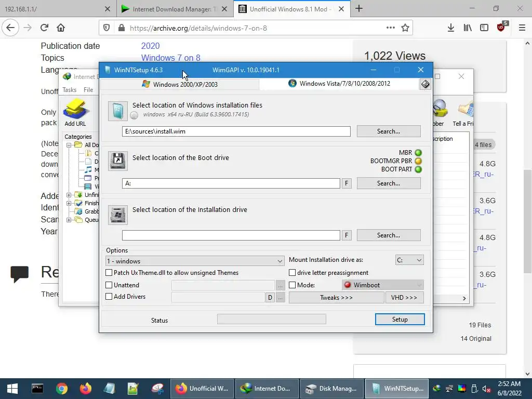Click the Windows installation files disc icon
Viewport: 532px width, 399px height.
[118, 111]
